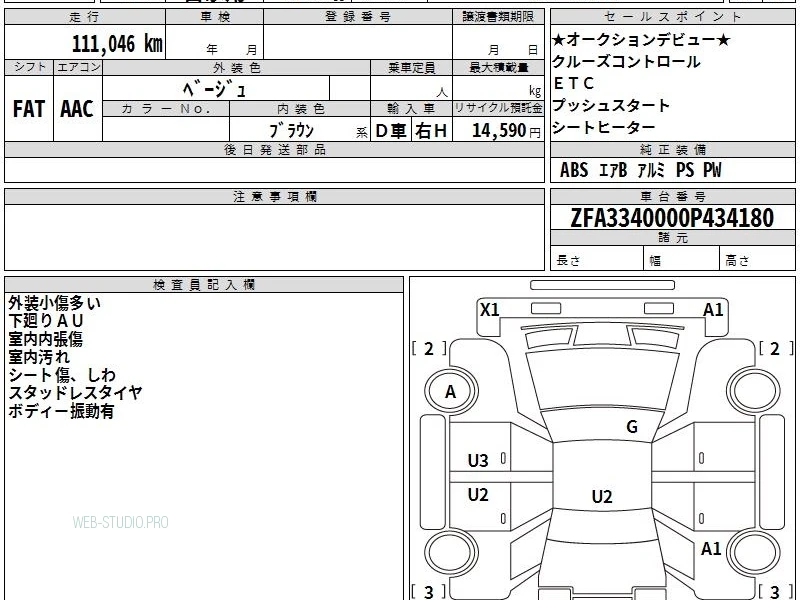This screenshot has height=600, width=800.
Task: Select the シートヒーター sales point
Action: (604, 128)
